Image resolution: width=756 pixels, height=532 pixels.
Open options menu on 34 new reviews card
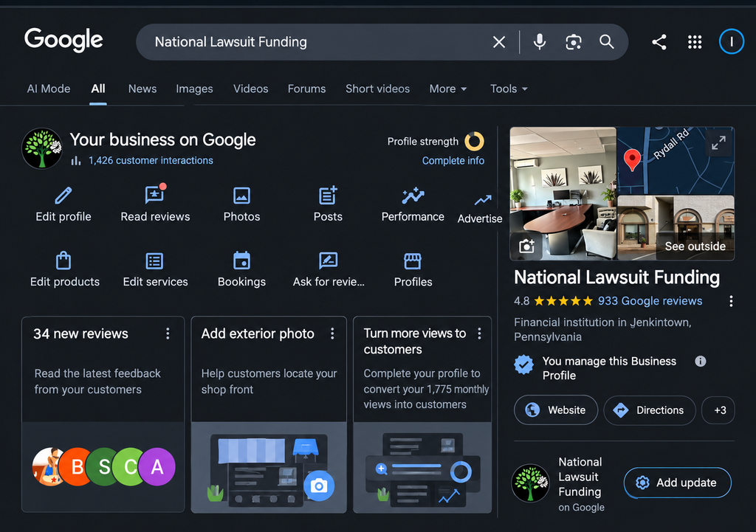[168, 334]
